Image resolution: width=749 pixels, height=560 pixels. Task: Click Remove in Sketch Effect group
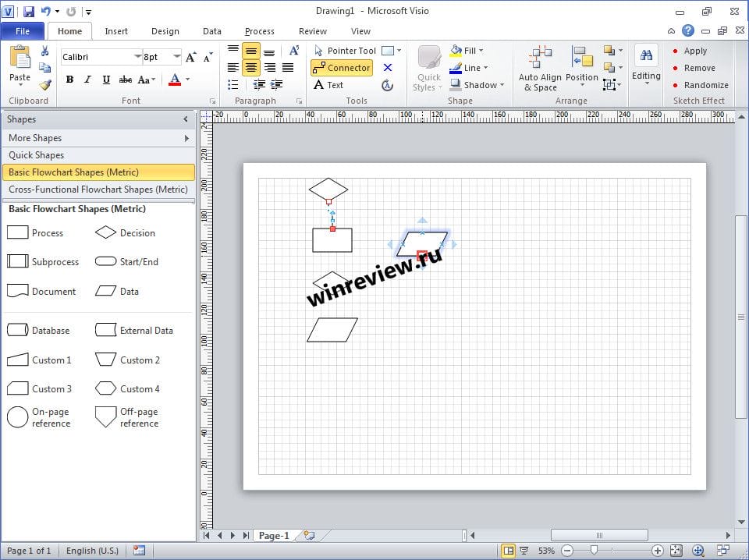pos(694,68)
